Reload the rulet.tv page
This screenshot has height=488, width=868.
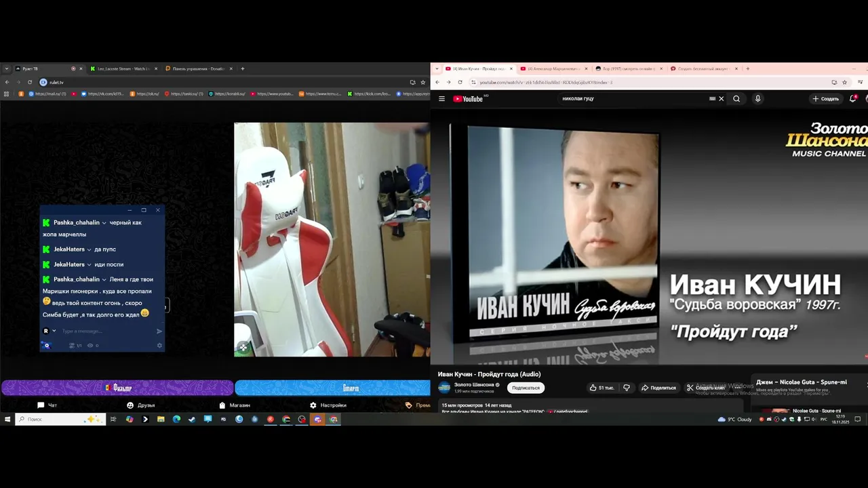click(x=30, y=82)
